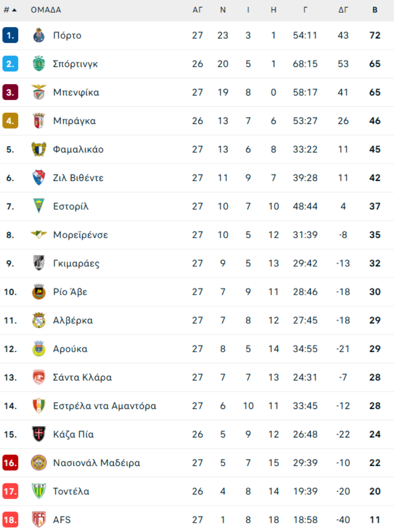This screenshot has height=532, width=394.
Task: Click the red position 18 badge
Action: click(x=10, y=520)
